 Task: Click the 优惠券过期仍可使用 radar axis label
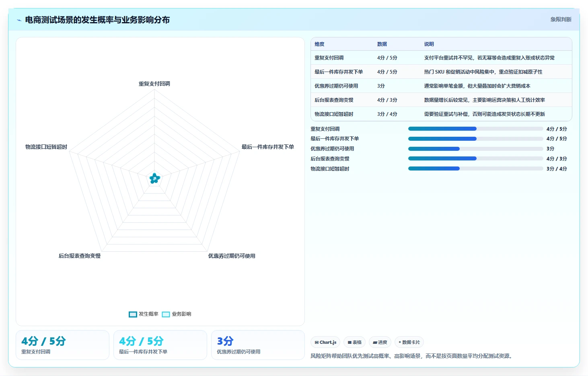tap(232, 256)
